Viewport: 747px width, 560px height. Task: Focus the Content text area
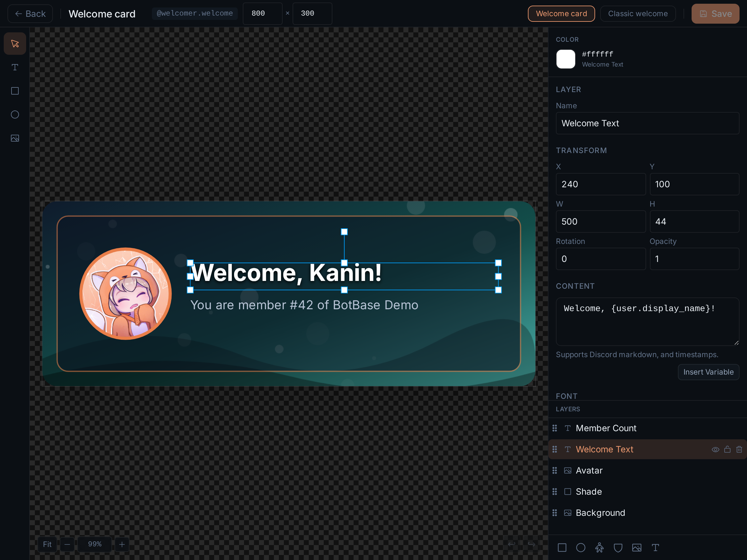pyautogui.click(x=647, y=321)
